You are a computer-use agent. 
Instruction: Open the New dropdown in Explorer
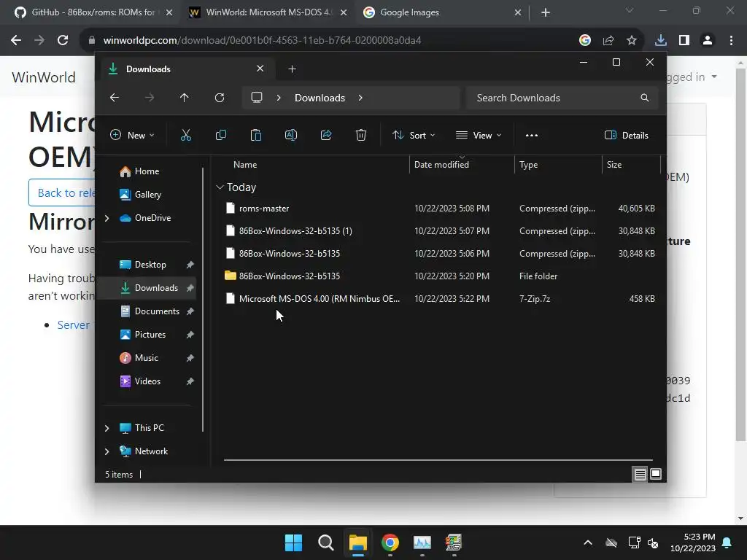[x=133, y=135]
